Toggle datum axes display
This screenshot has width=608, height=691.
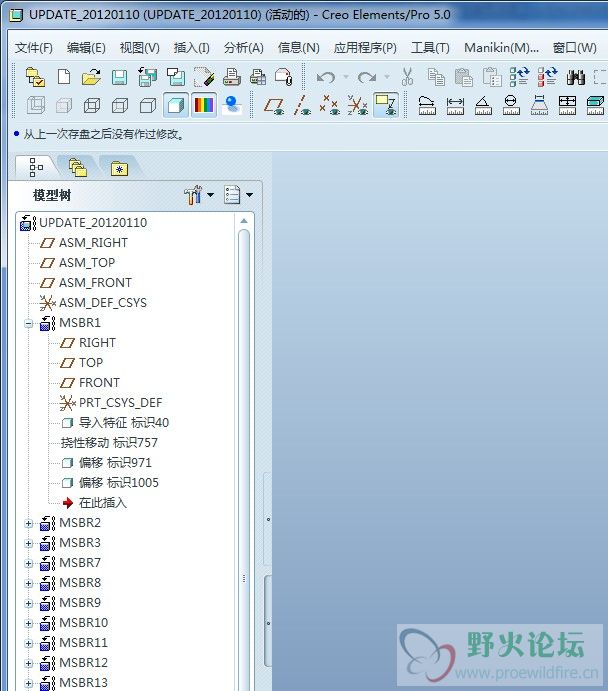303,105
